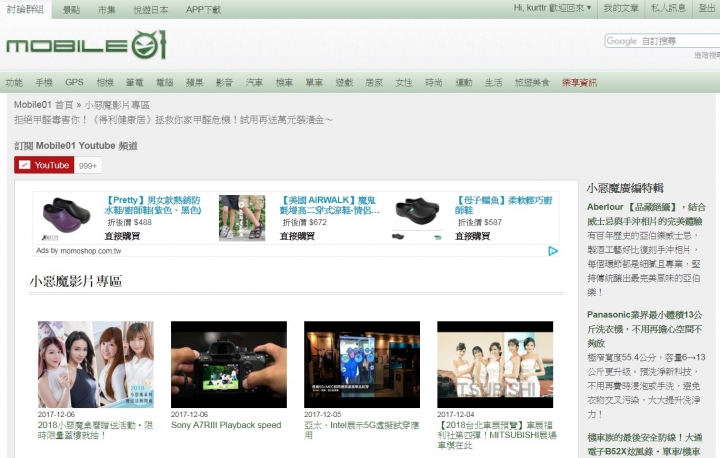Screen dimensions: 720x458
Task: Open the kurttr user dropdown menu
Action: point(552,8)
